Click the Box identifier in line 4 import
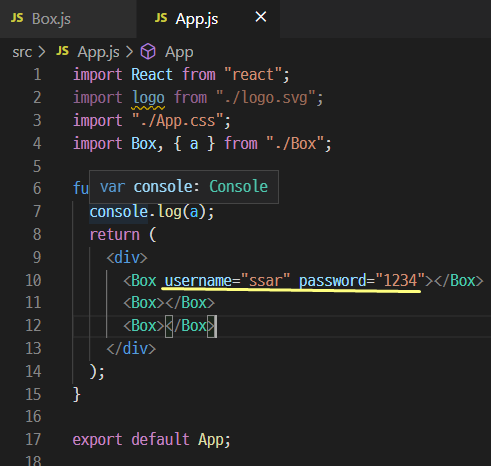 [143, 144]
